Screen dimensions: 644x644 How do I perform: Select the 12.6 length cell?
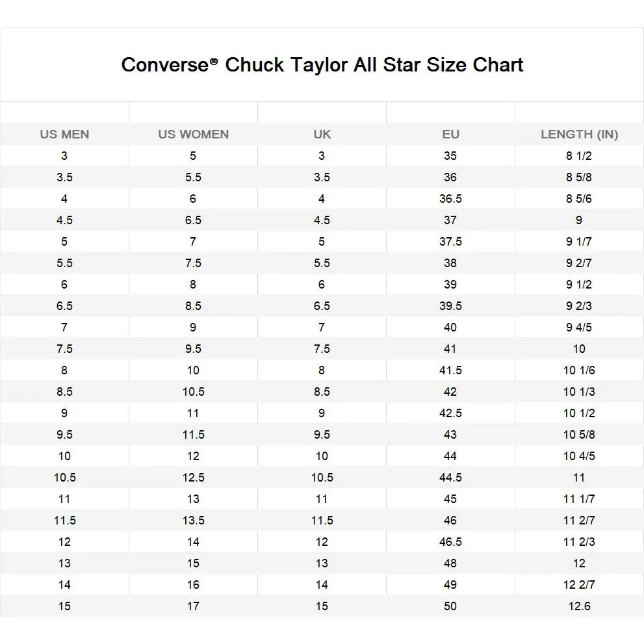tap(579, 606)
